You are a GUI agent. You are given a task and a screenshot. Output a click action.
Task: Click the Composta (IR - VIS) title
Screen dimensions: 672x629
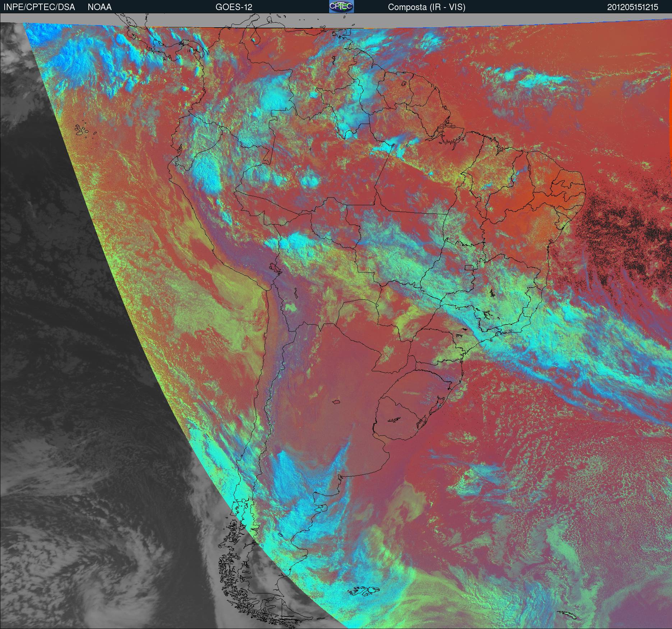coord(427,7)
